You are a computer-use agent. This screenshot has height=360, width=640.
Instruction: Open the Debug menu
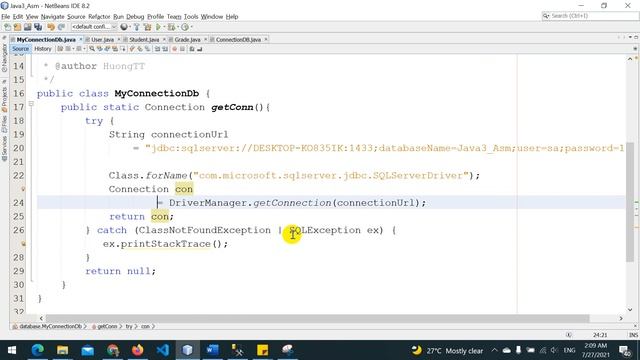coord(135,17)
